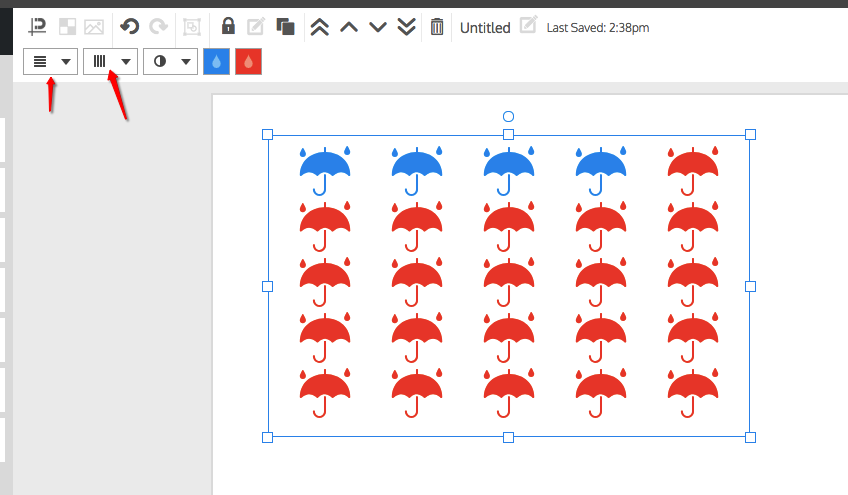Undo the last action

tap(129, 27)
